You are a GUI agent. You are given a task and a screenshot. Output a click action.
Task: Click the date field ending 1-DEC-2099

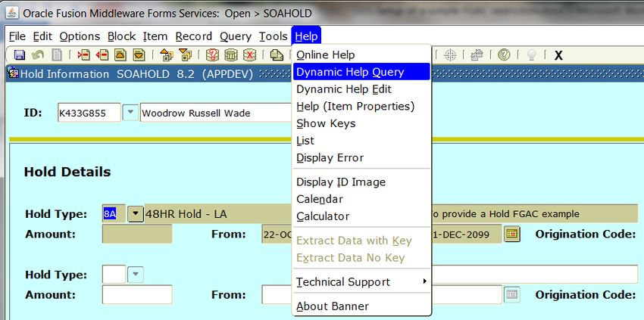467,235
